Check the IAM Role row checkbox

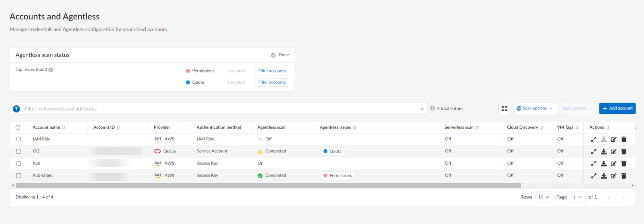pos(19,139)
